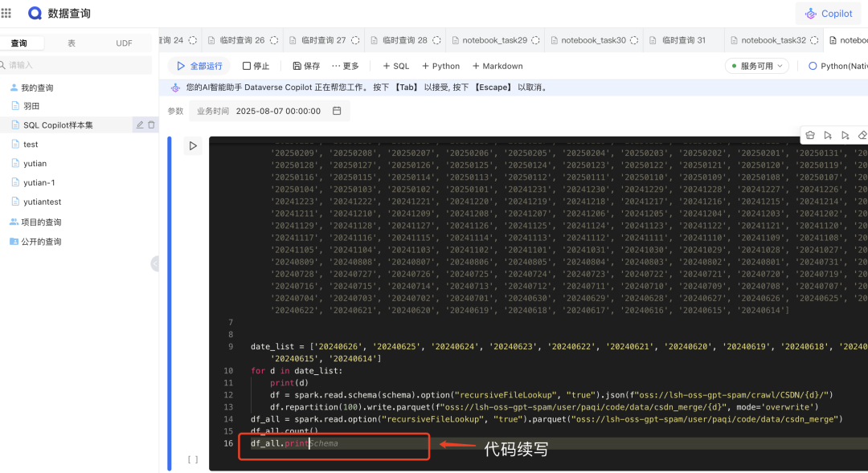This screenshot has width=868, height=473.
Task: Click the status circle on notebook_task29 tab
Action: tap(535, 40)
